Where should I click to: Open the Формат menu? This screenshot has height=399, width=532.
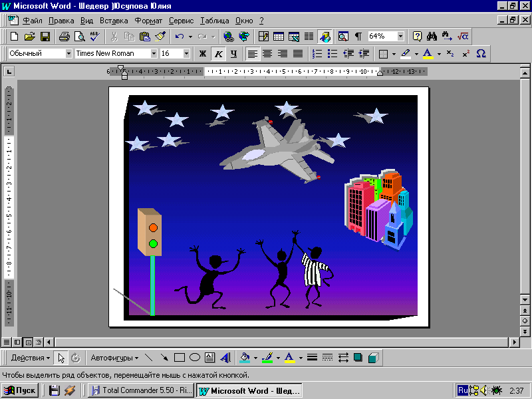(x=148, y=21)
